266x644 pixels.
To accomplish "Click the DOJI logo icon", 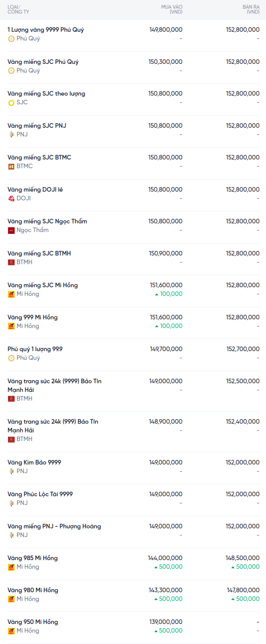I will pyautogui.click(x=11, y=198).
